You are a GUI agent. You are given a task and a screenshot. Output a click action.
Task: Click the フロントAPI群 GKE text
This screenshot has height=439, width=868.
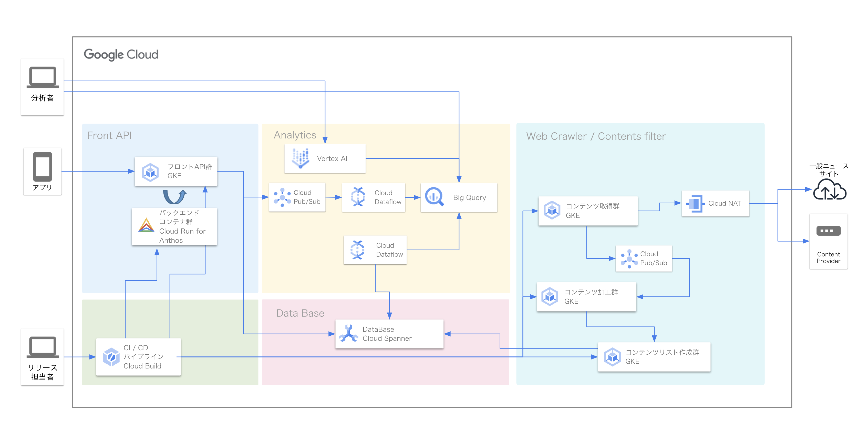tap(190, 171)
